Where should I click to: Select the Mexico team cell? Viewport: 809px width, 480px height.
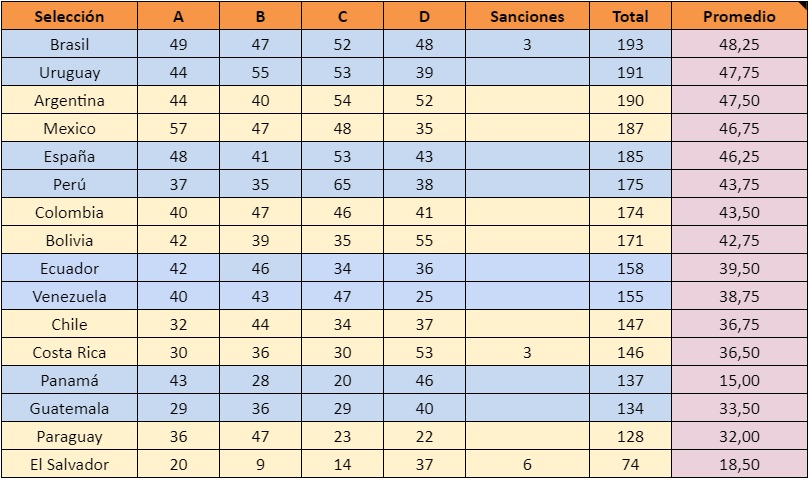[69, 129]
